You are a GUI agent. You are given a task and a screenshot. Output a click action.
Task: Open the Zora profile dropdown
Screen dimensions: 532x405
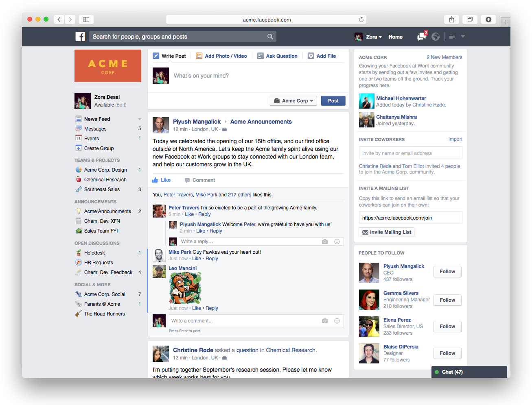click(x=374, y=37)
